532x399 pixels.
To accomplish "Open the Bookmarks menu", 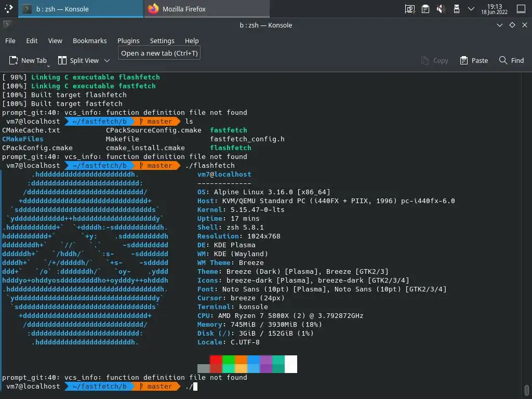I will 89,41.
